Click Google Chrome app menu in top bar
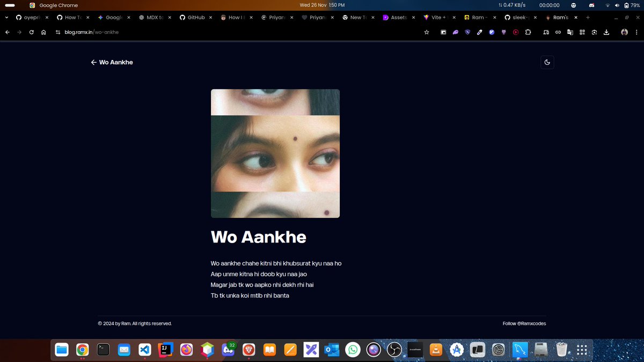644x362 pixels. tap(54, 5)
